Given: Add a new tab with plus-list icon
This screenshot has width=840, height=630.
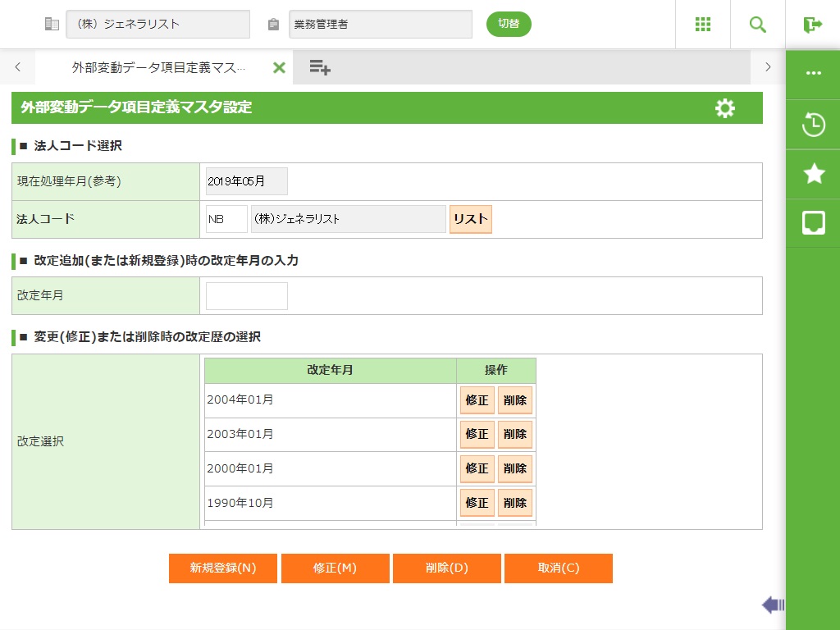Looking at the screenshot, I should point(320,68).
